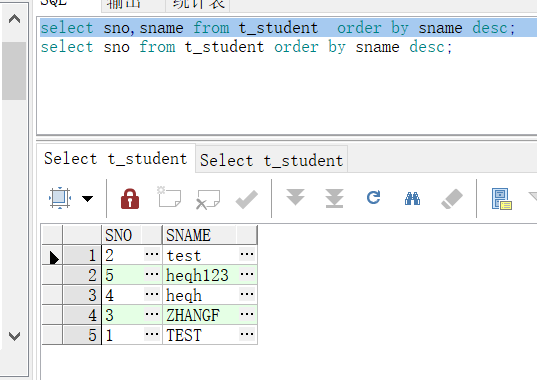Fetch next page with single down arrow

(x=295, y=197)
